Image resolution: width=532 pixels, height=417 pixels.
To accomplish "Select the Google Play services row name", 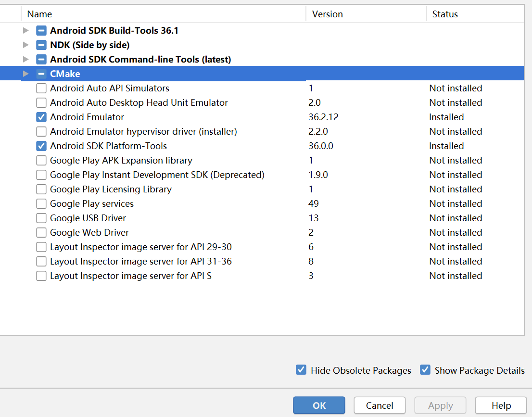I will pyautogui.click(x=92, y=203).
